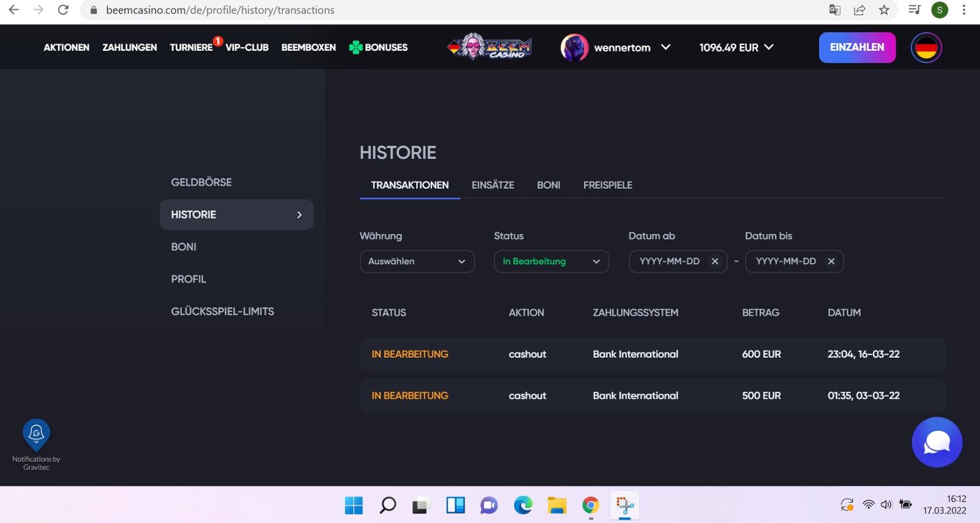Image resolution: width=980 pixels, height=523 pixels.
Task: Bookmark this page with star icon
Action: pos(884,10)
